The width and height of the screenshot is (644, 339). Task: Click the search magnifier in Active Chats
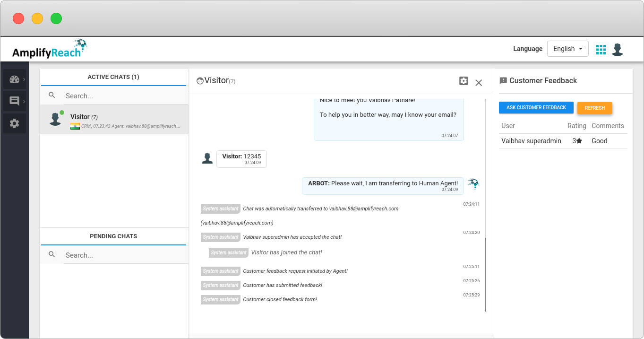(x=52, y=95)
